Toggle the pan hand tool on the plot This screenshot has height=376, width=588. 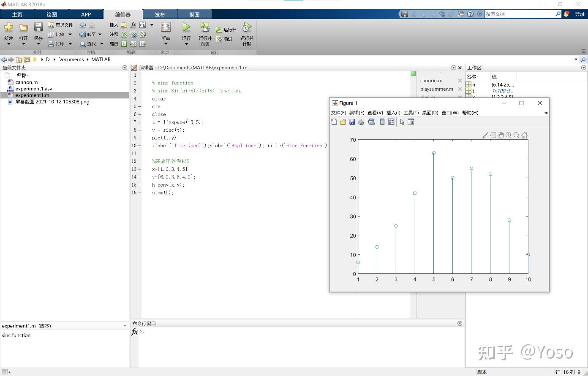click(501, 135)
